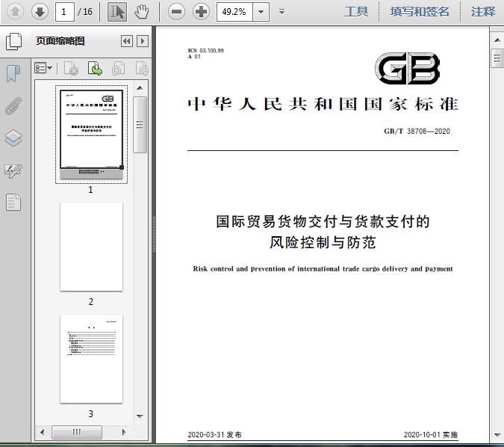Click the thumbnail panel vertical scroll thumb
504x447 pixels.
pyautogui.click(x=140, y=125)
